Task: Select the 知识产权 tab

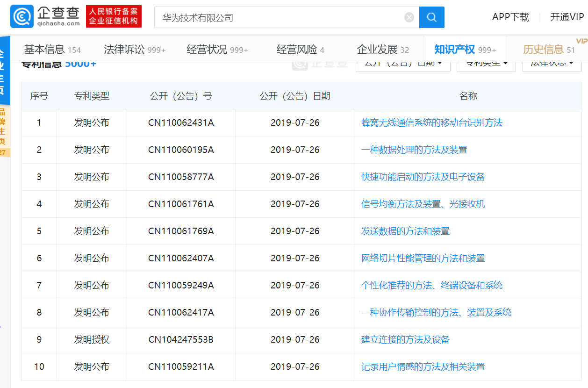Action: 465,49
